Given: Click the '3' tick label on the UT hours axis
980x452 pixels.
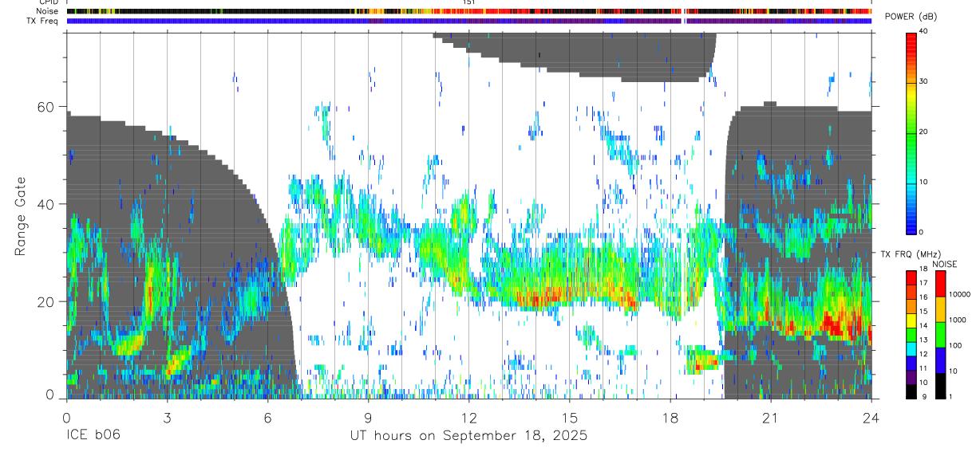Looking at the screenshot, I should [x=167, y=417].
